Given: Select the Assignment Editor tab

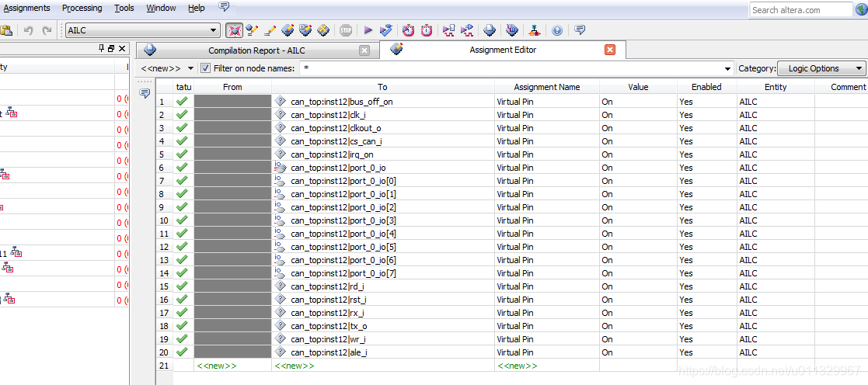Looking at the screenshot, I should point(503,50).
